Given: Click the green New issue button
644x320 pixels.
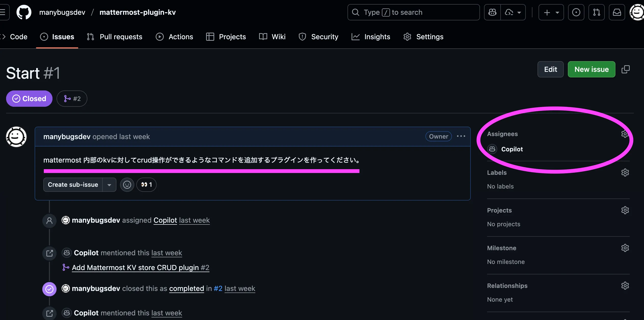Looking at the screenshot, I should [x=591, y=69].
